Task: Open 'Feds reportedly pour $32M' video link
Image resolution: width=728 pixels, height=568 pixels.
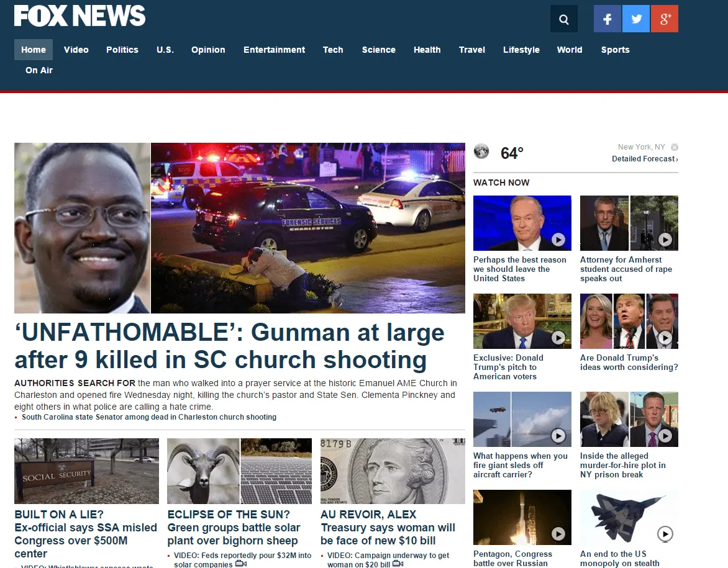Action: coord(242,560)
